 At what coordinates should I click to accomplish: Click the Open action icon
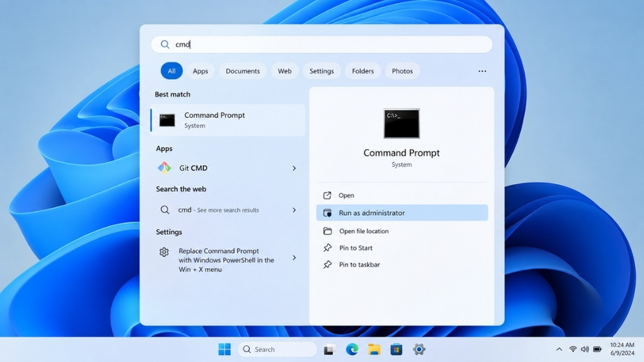click(x=327, y=196)
